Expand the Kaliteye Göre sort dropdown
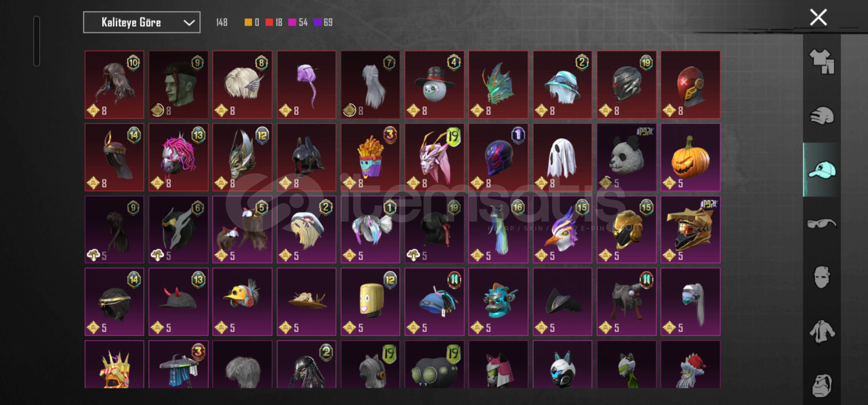This screenshot has height=405, width=868. pos(142,22)
